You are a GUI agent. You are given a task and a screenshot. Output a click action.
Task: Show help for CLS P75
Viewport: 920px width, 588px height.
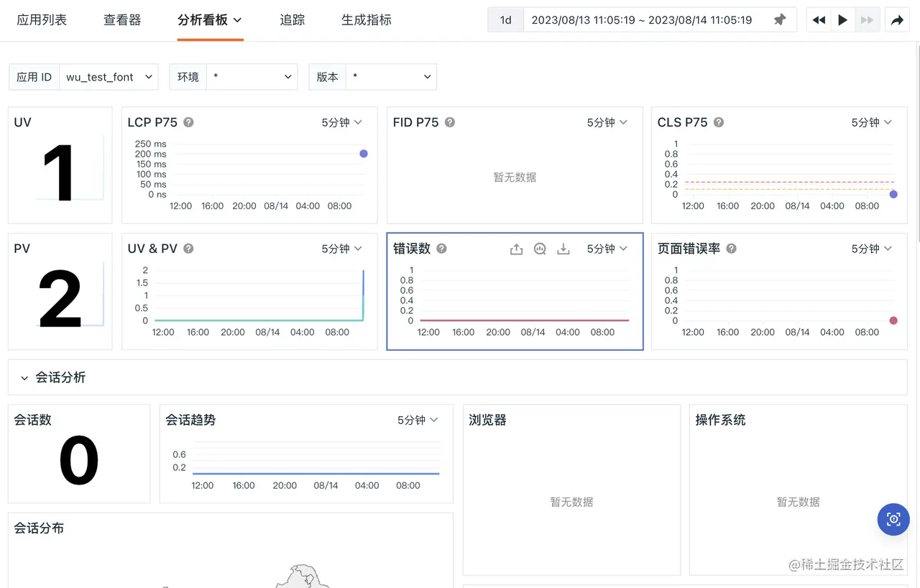coord(719,122)
